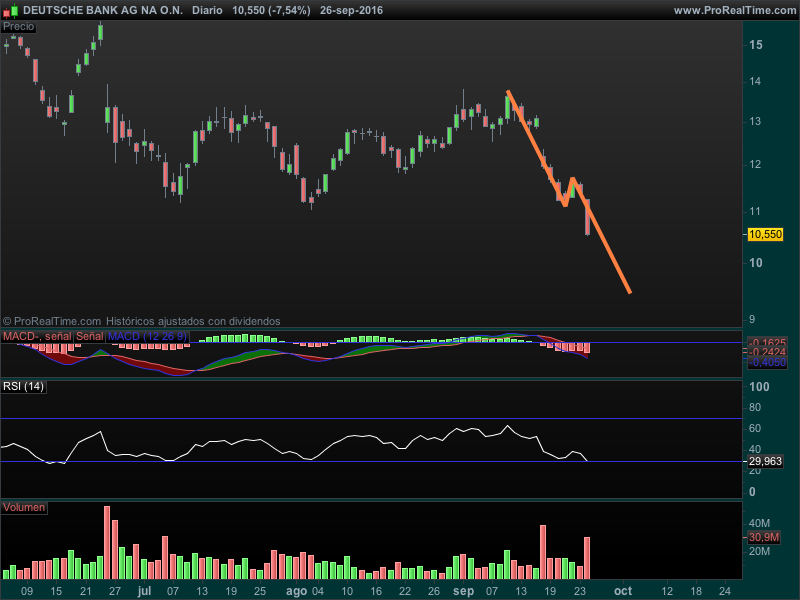The height and width of the screenshot is (600, 800).
Task: Click price axis level 9
Action: [752, 320]
